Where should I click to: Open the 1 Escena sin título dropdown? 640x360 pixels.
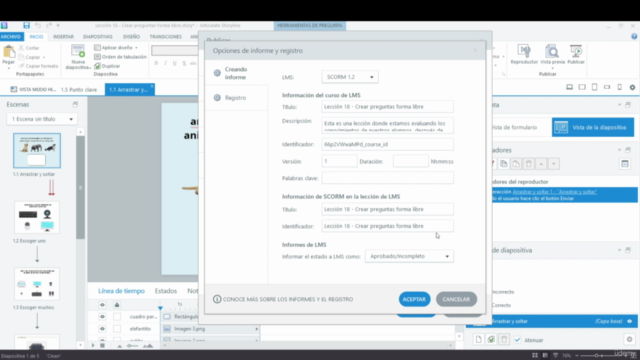[42, 119]
